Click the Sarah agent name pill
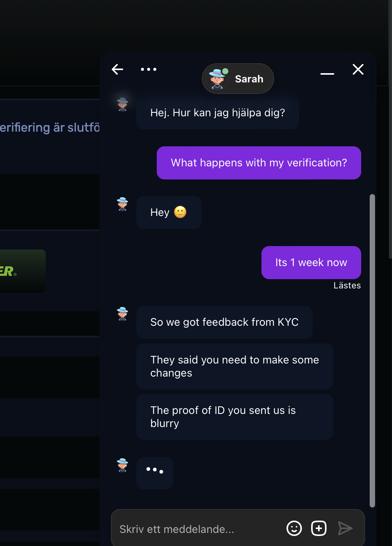The width and height of the screenshot is (392, 546). coord(238,79)
